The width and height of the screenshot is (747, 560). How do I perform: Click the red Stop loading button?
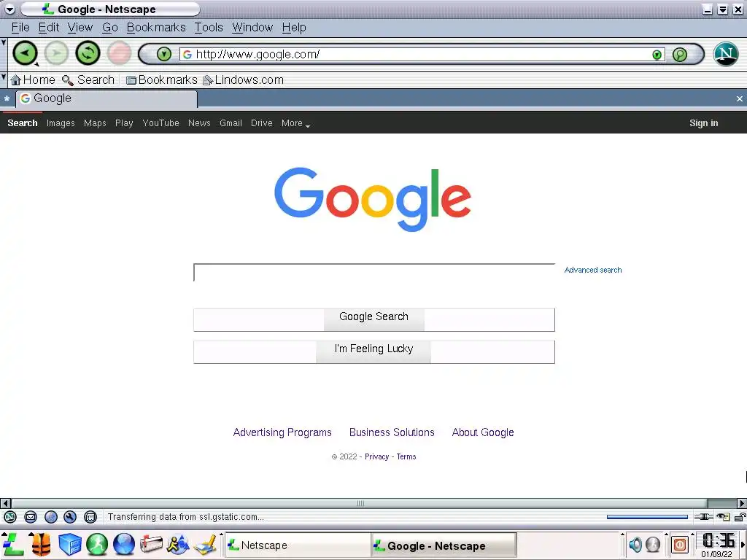coord(119,52)
